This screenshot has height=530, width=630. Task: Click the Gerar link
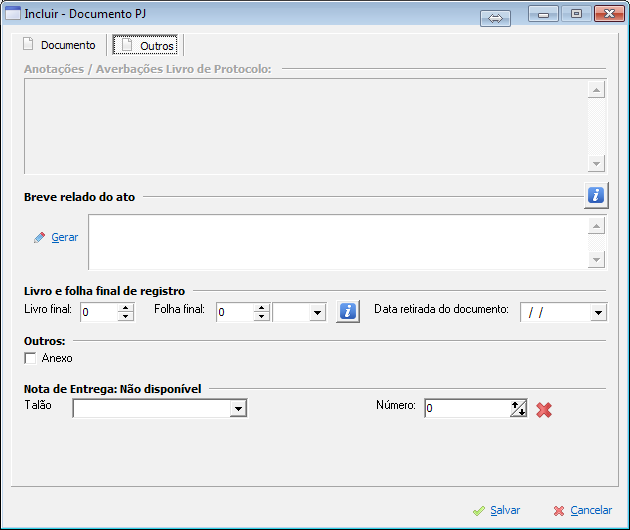click(65, 237)
